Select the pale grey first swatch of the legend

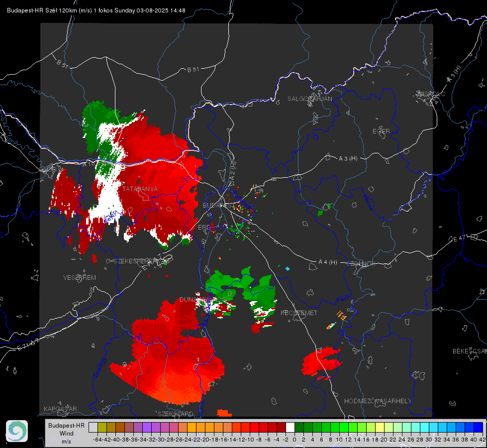tap(93, 427)
